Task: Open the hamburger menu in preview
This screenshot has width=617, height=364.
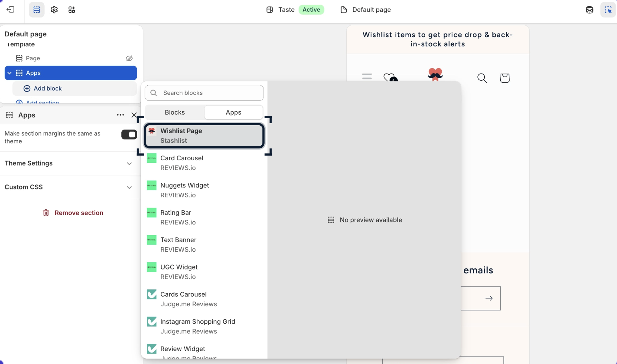Action: click(367, 76)
